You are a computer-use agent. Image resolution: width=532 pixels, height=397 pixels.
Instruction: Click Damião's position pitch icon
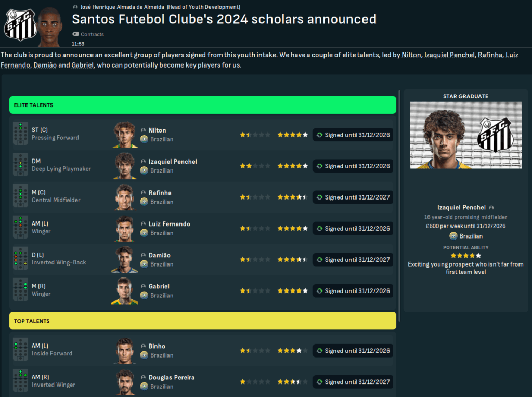[x=20, y=259]
